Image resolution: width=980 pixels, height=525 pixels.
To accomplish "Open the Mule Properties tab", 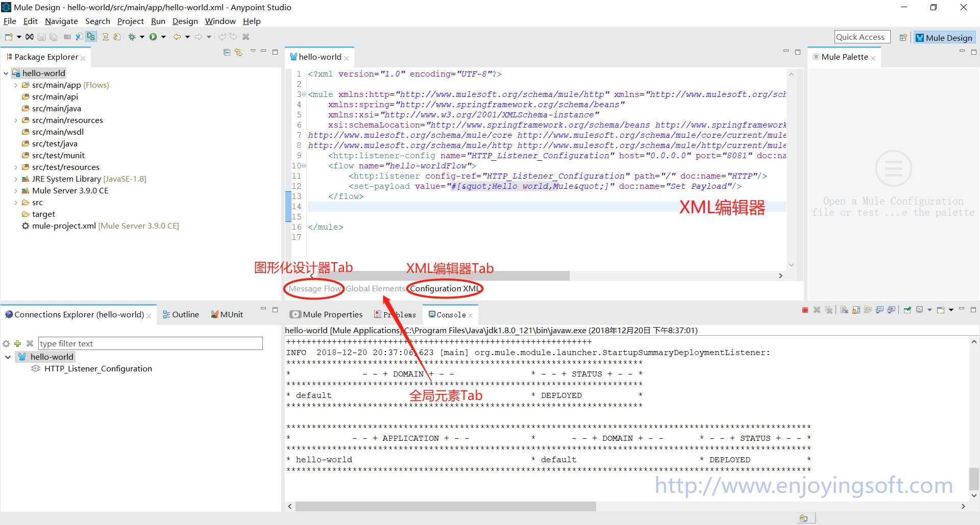I will pos(326,314).
